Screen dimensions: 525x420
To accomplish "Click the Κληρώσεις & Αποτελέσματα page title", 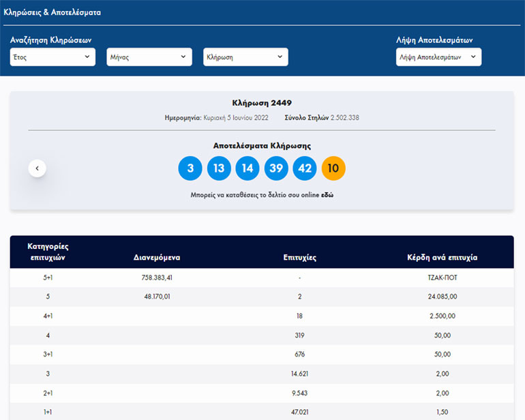I will click(x=52, y=12).
